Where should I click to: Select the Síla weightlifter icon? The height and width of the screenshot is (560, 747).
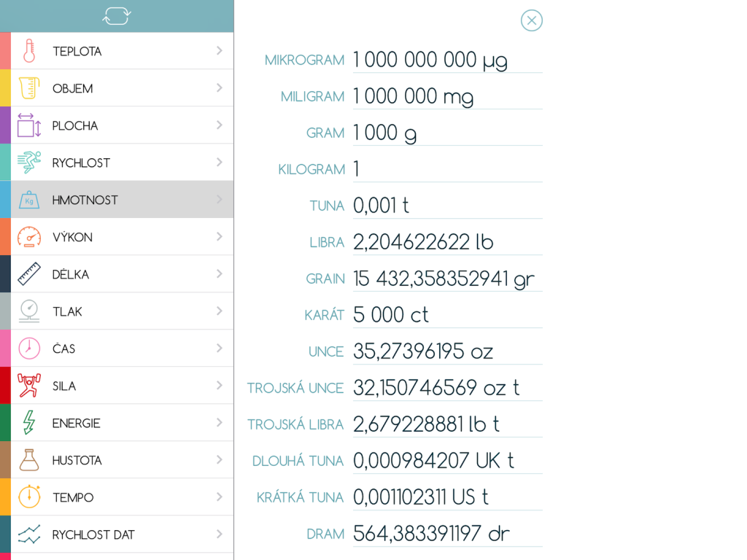pyautogui.click(x=29, y=386)
